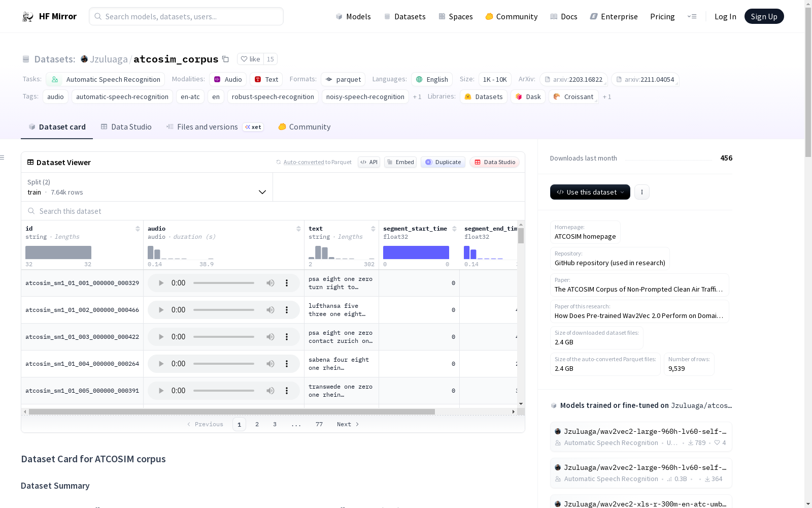This screenshot has height=508, width=812.
Task: Play audio for row atcosim_sm1_01_005_000000_000391
Action: [161, 391]
